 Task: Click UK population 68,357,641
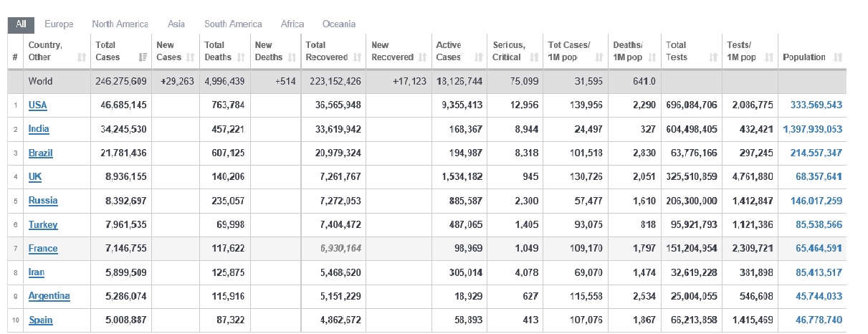(x=819, y=177)
